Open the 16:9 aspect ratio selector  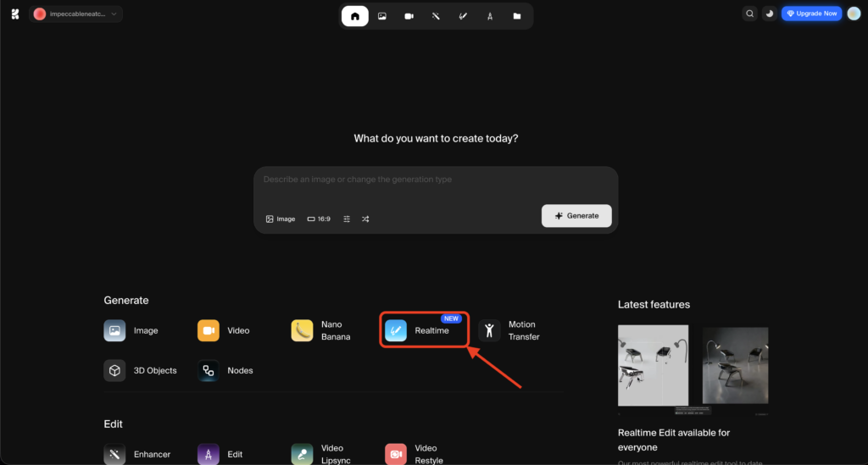tap(319, 219)
